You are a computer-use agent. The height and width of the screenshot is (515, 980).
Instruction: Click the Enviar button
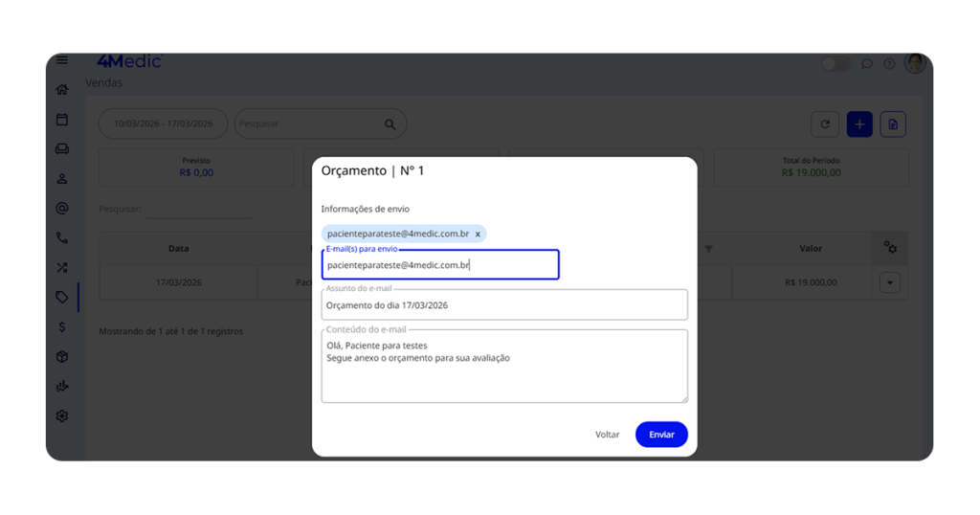tap(661, 435)
